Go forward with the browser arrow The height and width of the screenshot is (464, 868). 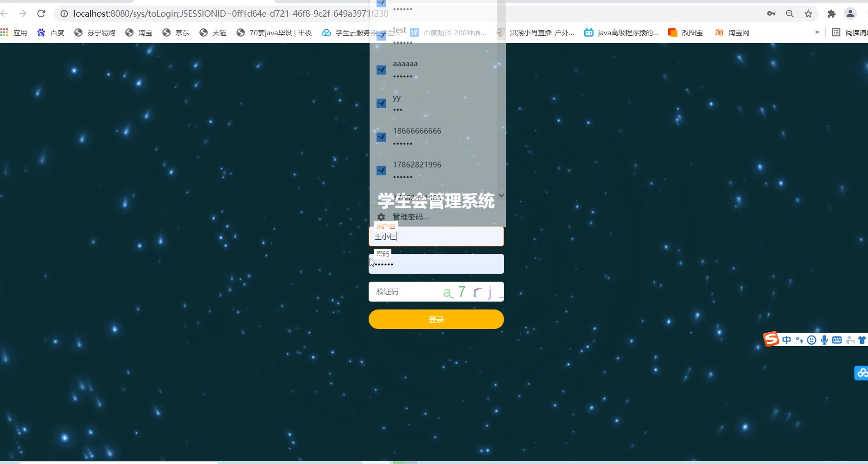coord(22,13)
